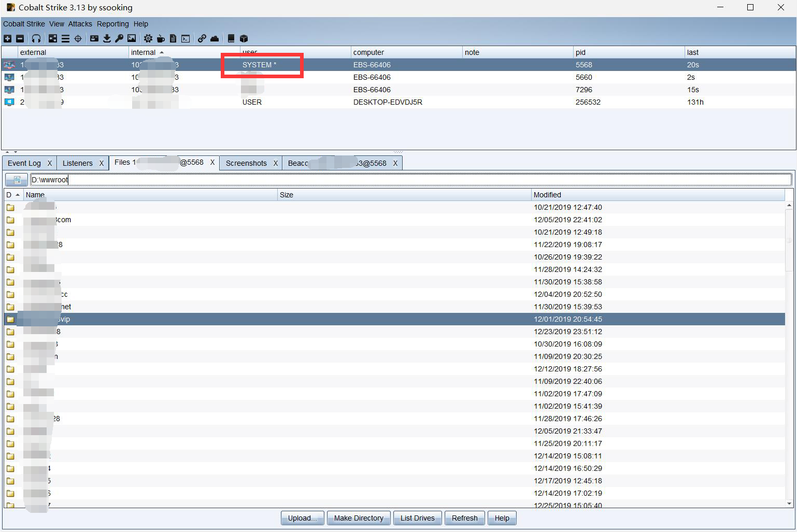Sort sessions by internal column header
This screenshot has width=797, height=532.
point(184,52)
